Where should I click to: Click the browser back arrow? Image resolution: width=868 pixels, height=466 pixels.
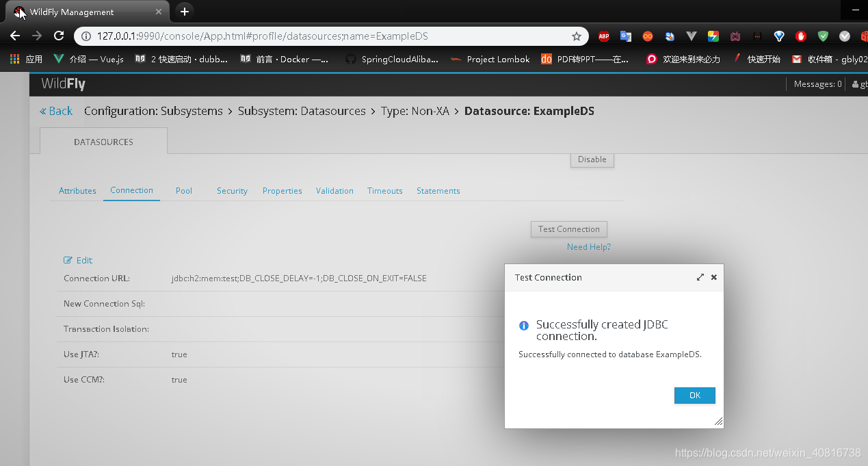tap(15, 36)
